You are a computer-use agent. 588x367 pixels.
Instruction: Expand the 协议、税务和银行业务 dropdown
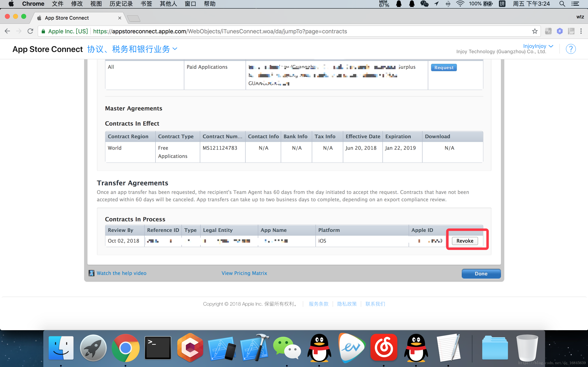(x=132, y=49)
